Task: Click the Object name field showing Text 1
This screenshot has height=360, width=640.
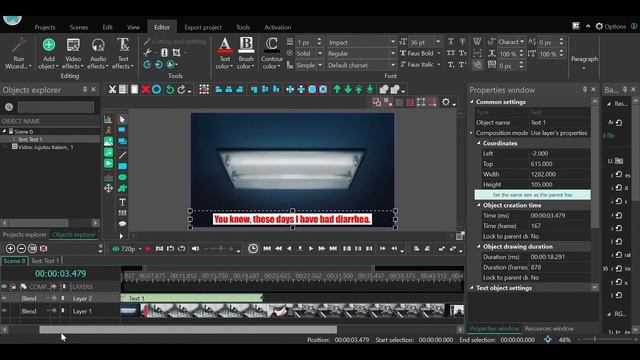Action: [x=560, y=122]
